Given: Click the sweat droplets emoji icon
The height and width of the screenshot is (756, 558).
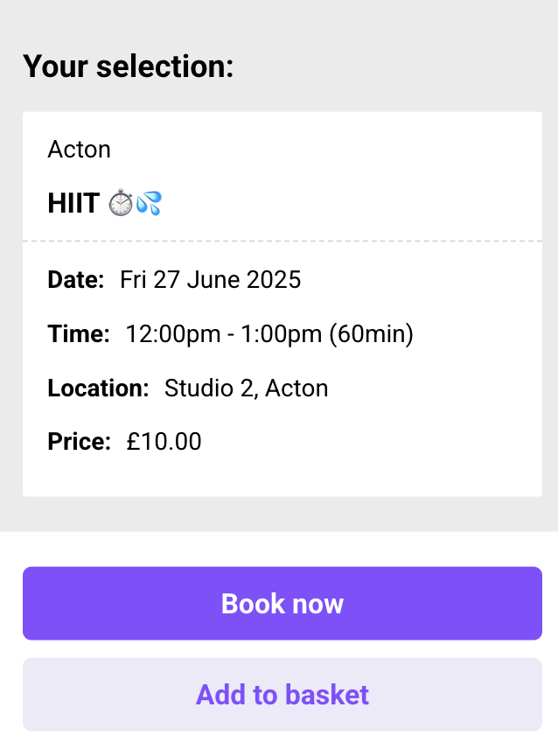Looking at the screenshot, I should click(x=149, y=203).
